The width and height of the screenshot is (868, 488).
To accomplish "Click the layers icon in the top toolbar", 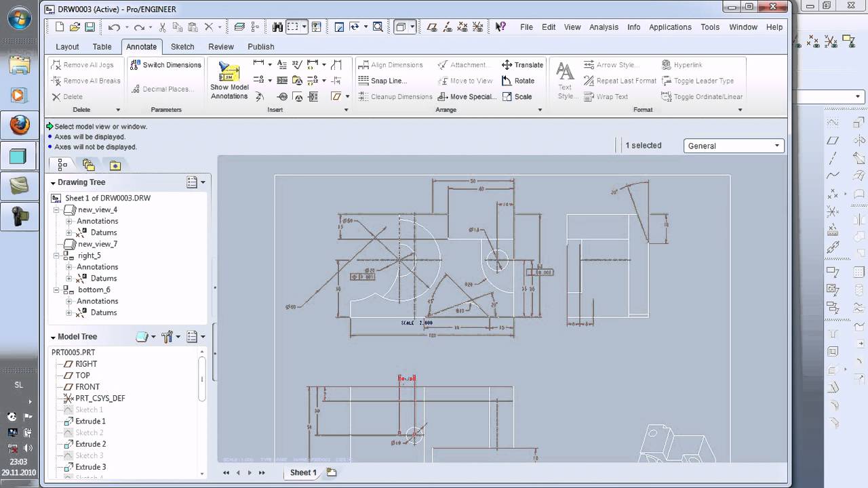I will [x=239, y=27].
